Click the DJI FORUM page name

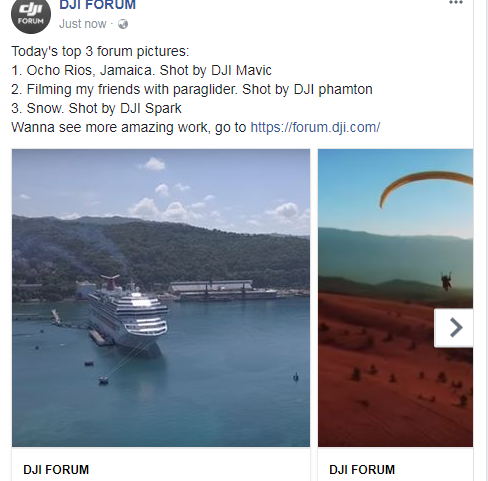97,5
